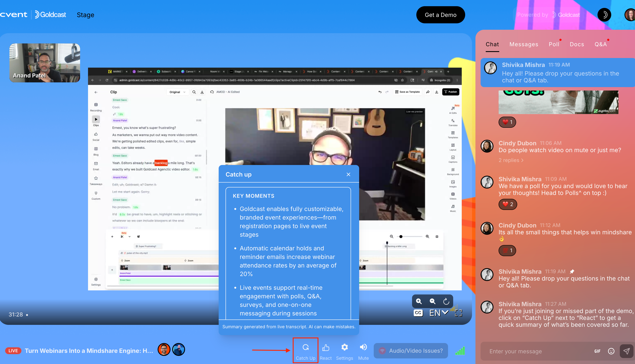Reset the stage zoom level
The width and height of the screenshot is (635, 364).
tap(446, 301)
